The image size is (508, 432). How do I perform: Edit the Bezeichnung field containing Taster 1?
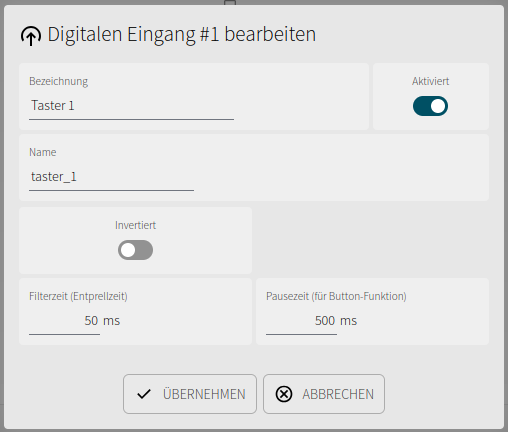click(131, 106)
